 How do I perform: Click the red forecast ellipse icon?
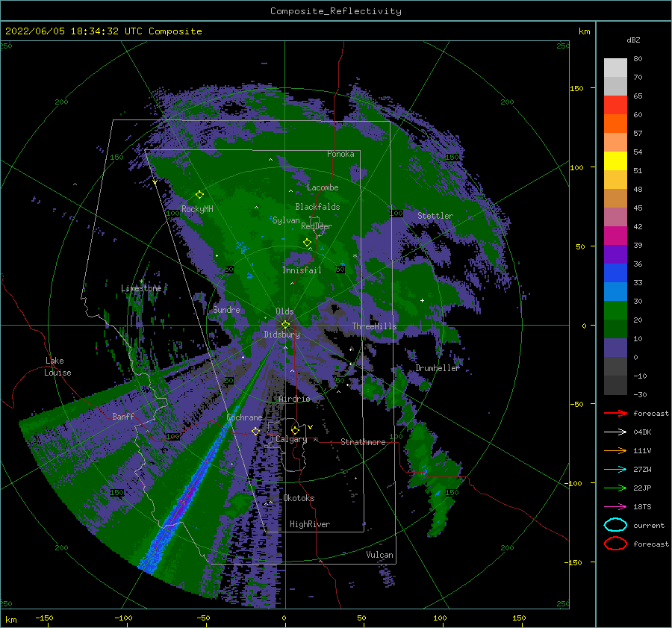(x=615, y=544)
